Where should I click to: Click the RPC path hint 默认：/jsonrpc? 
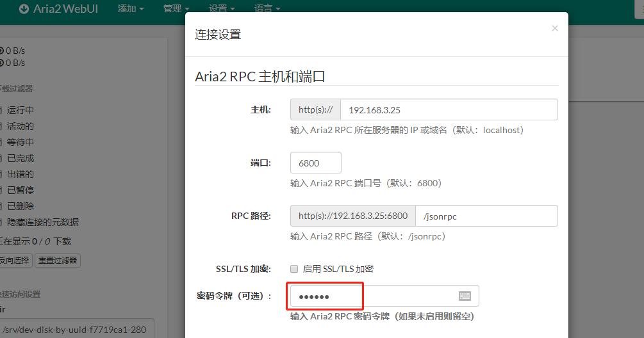click(368, 236)
